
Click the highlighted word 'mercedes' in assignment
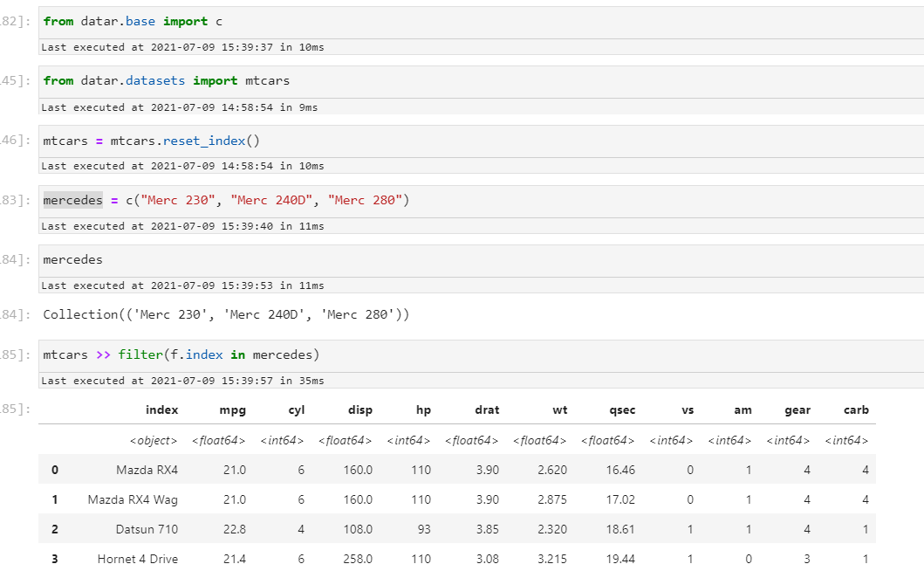[x=72, y=201]
